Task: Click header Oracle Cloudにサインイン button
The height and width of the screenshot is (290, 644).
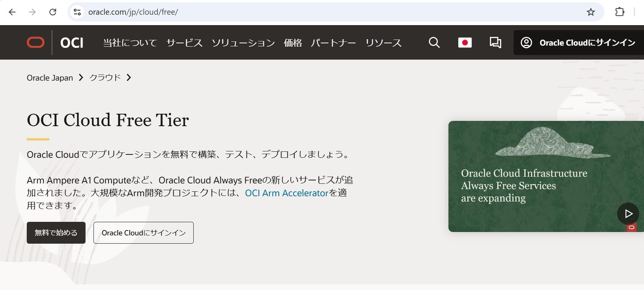Action: point(579,43)
